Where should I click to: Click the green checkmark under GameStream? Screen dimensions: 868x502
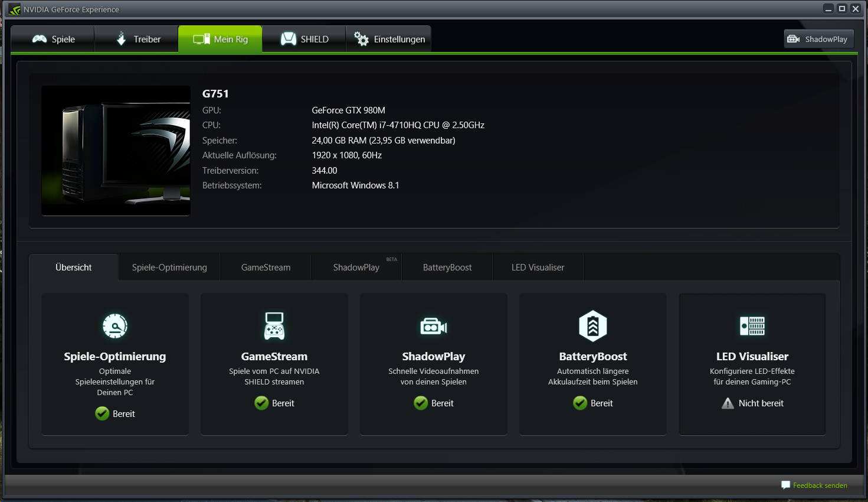point(261,403)
